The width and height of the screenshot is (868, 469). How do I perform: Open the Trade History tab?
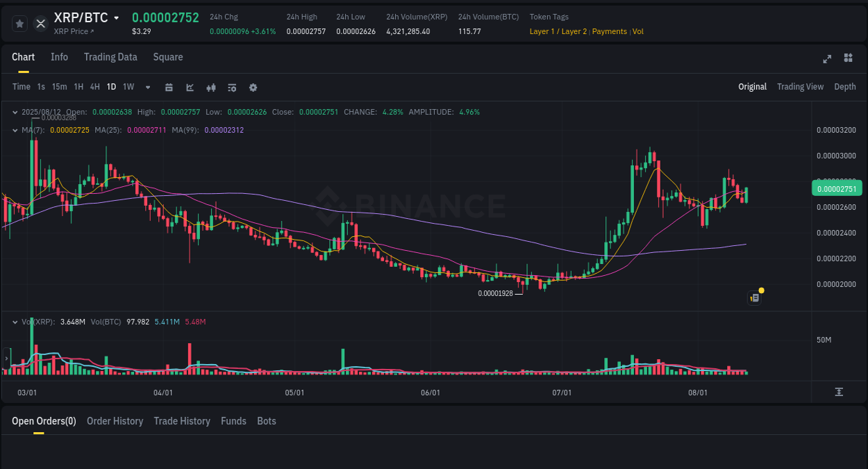click(x=182, y=421)
